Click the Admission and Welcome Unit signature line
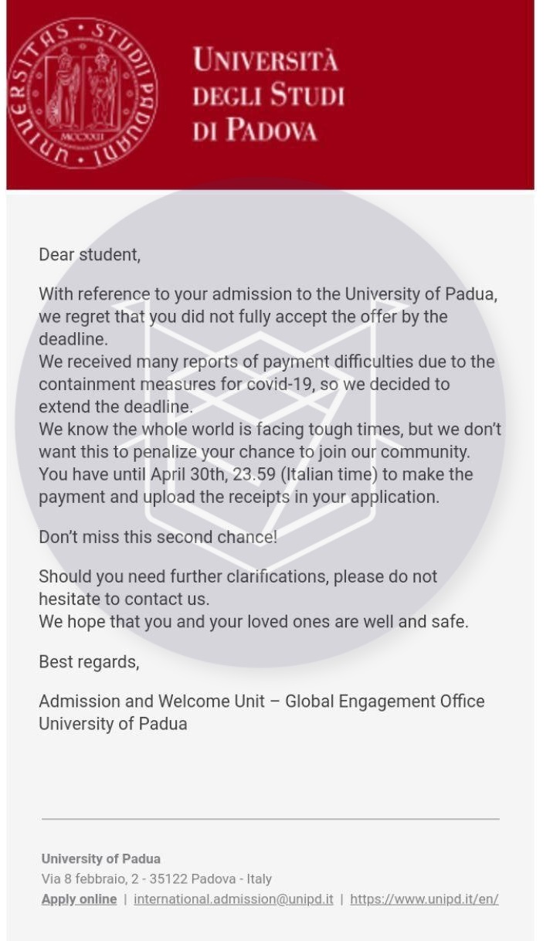Screen dimensions: 560x941 click(261, 702)
